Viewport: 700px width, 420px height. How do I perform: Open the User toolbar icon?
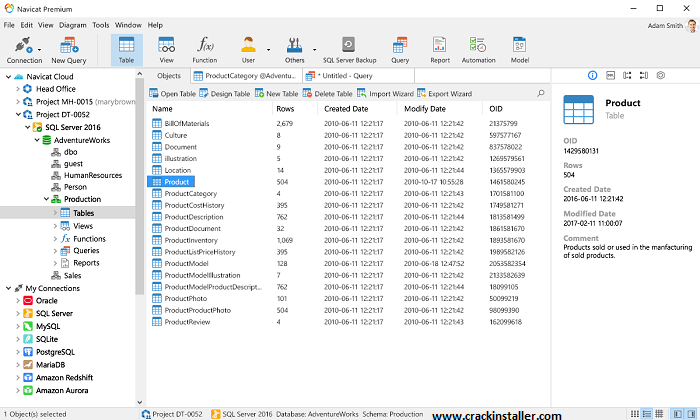[x=248, y=50]
